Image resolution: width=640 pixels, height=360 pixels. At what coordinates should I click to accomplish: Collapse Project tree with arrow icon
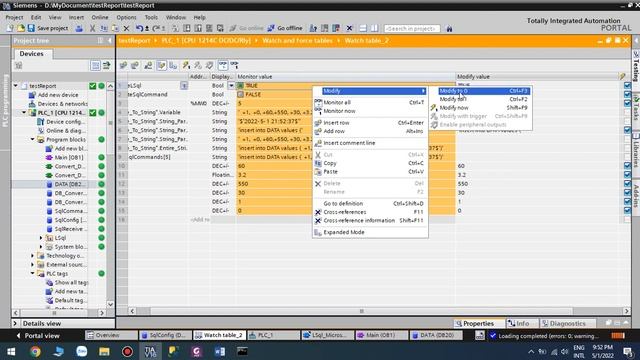[109, 40]
